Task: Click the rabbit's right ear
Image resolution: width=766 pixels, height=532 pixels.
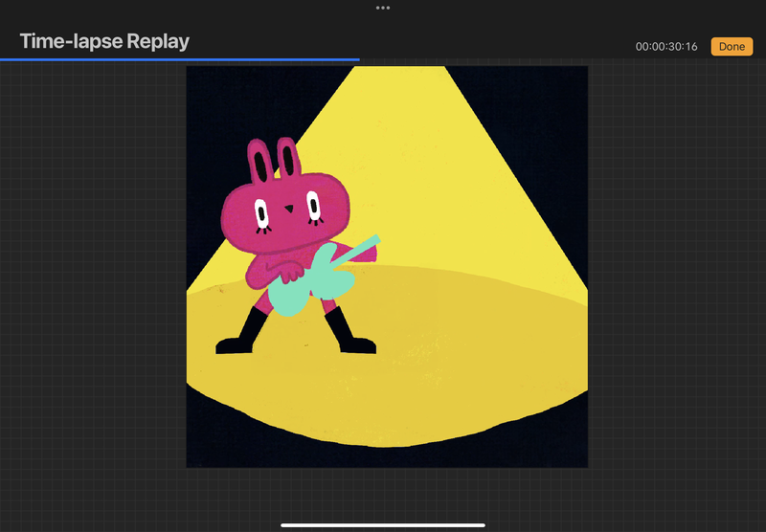Action: [287, 159]
